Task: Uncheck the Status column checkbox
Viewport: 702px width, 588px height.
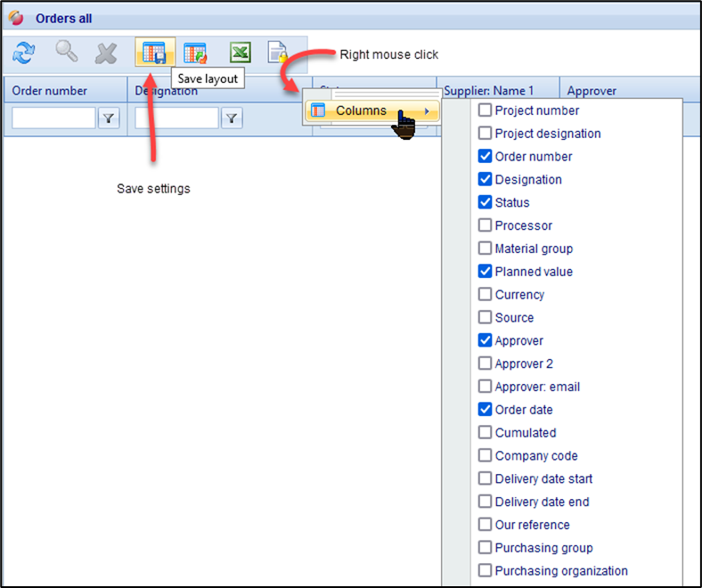Action: [x=485, y=202]
